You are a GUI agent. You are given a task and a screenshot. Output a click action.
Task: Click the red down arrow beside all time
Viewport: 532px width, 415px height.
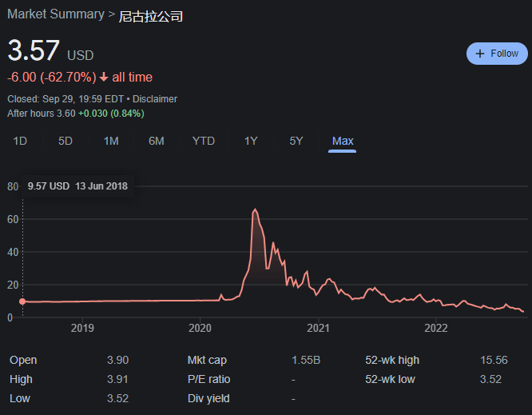click(x=104, y=78)
